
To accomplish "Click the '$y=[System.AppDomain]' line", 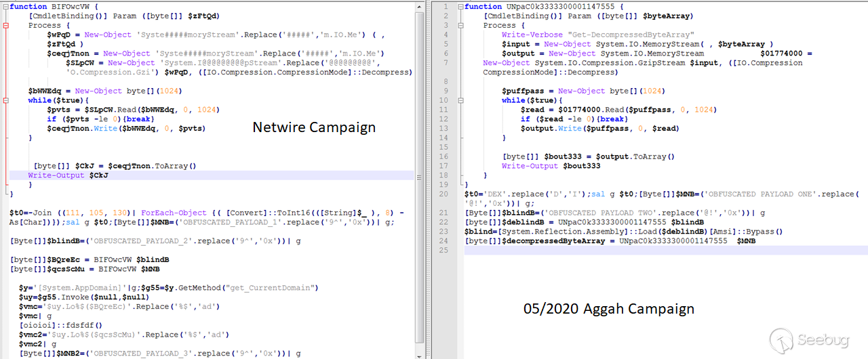I will point(169,288).
